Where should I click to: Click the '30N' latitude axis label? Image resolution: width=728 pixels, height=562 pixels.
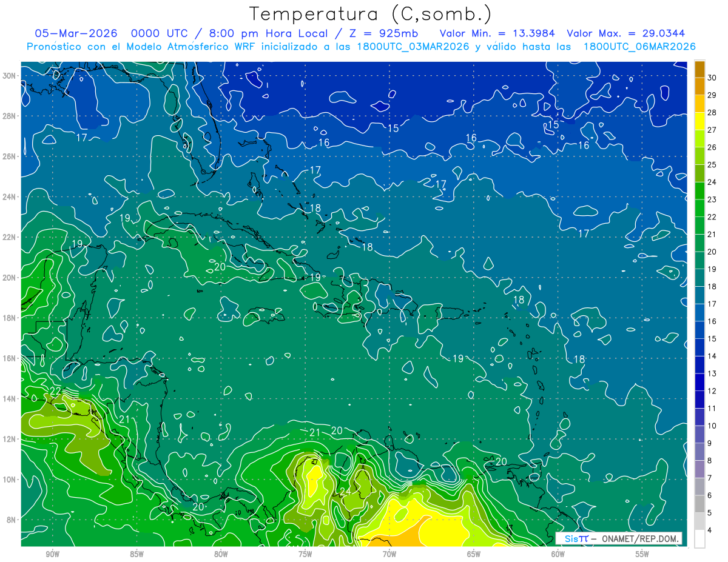pos(10,75)
